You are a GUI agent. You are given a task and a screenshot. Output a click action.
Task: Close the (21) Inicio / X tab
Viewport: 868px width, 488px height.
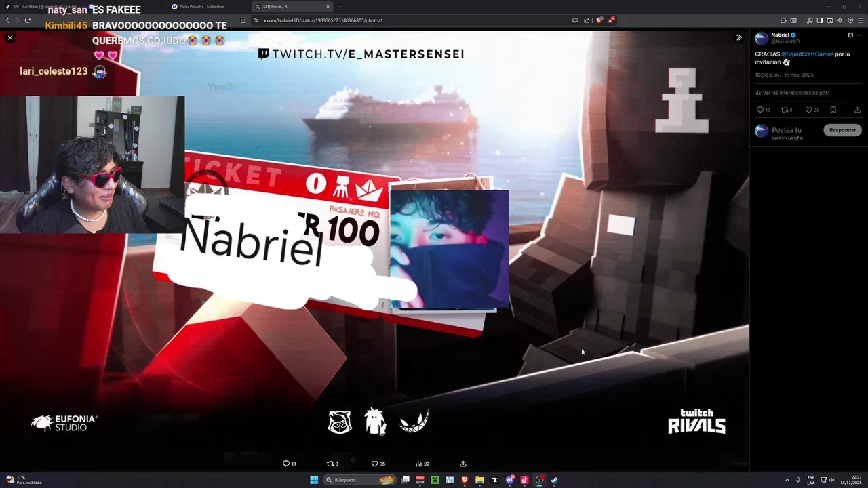[328, 7]
